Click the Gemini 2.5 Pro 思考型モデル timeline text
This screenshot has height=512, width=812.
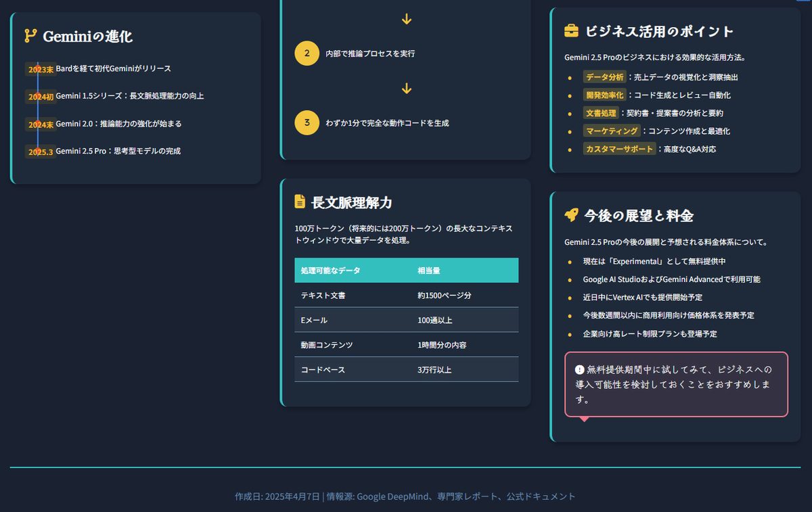click(118, 152)
